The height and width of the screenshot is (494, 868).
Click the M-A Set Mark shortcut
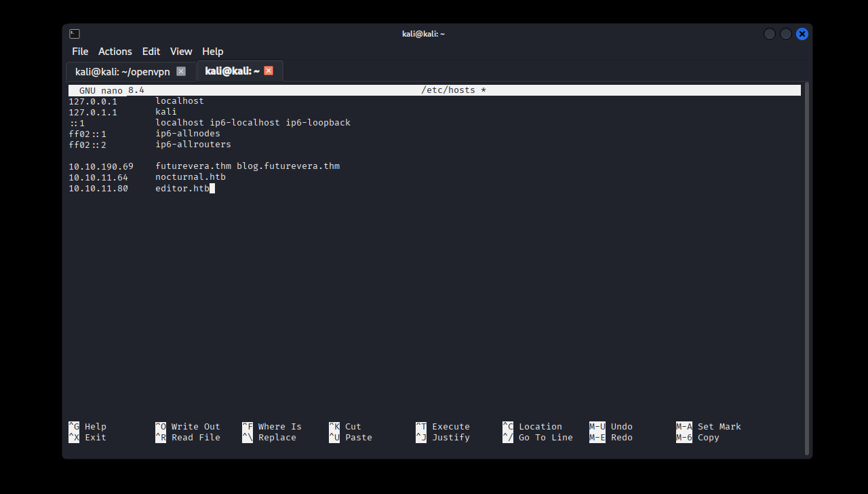click(709, 427)
